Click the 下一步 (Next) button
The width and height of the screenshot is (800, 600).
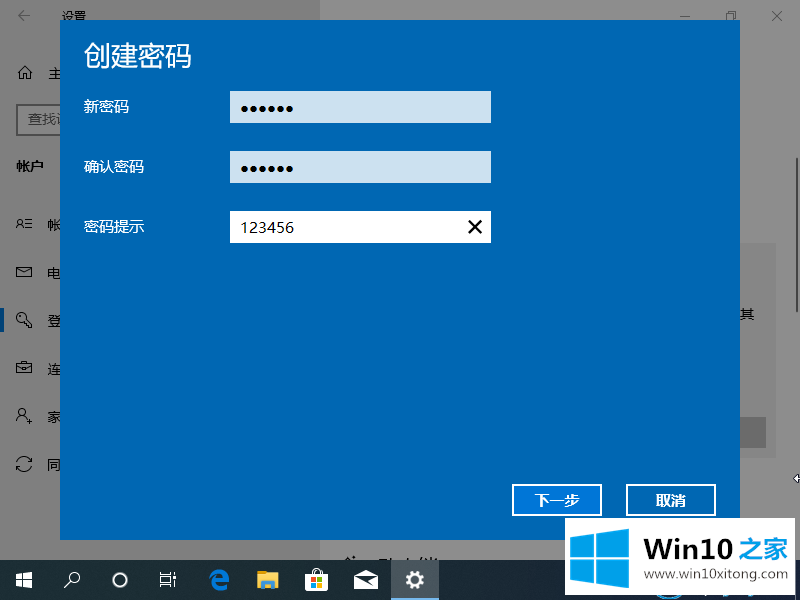(556, 500)
